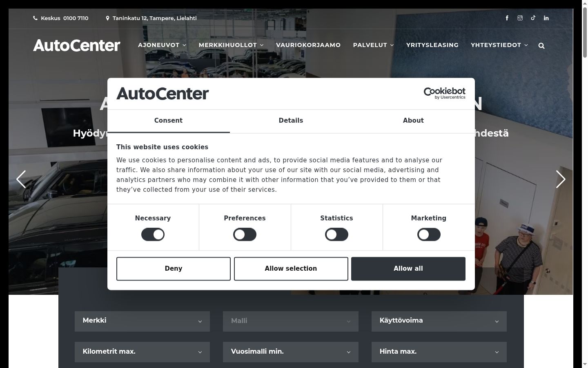Screen dimensions: 588x368
Task: Open the Vauriokorjaamo menu item
Action: [308, 45]
